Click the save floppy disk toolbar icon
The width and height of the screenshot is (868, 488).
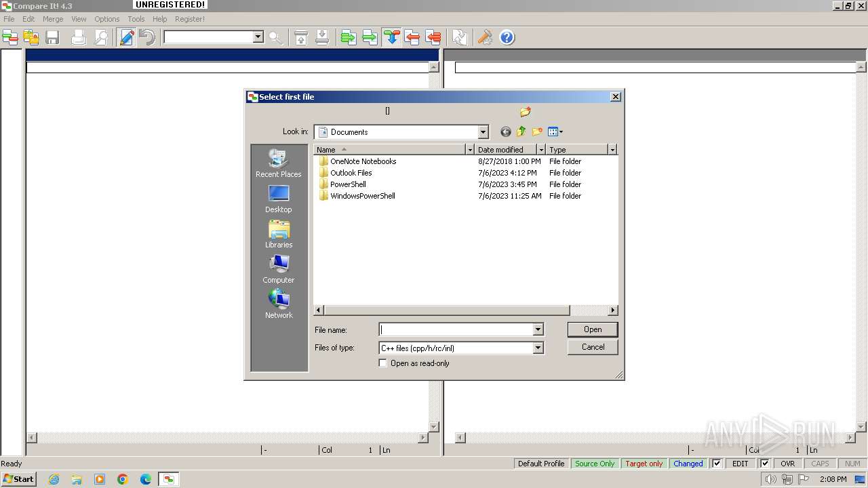tap(52, 37)
